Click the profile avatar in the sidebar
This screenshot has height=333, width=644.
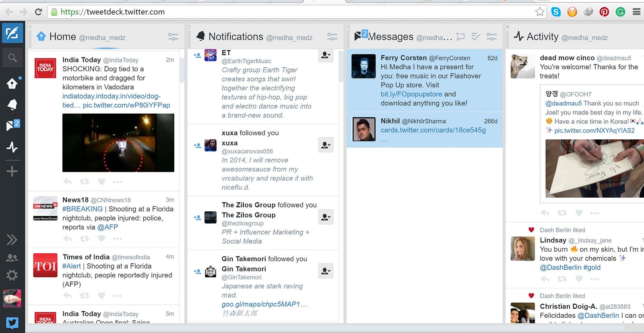[x=12, y=298]
